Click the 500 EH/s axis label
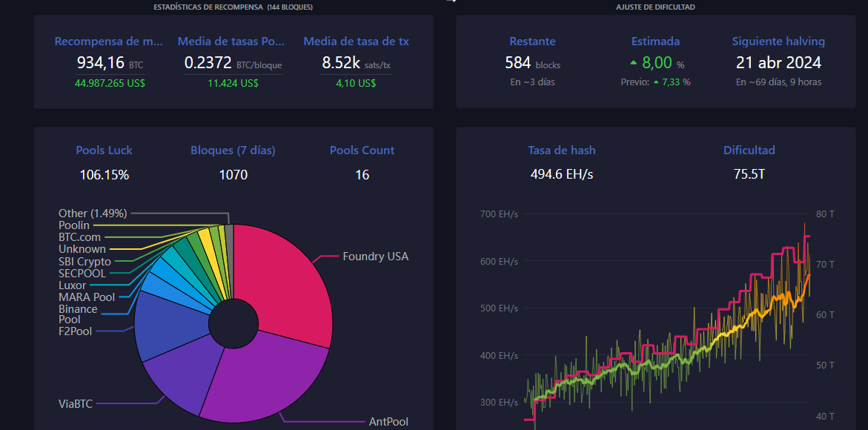 pos(500,308)
